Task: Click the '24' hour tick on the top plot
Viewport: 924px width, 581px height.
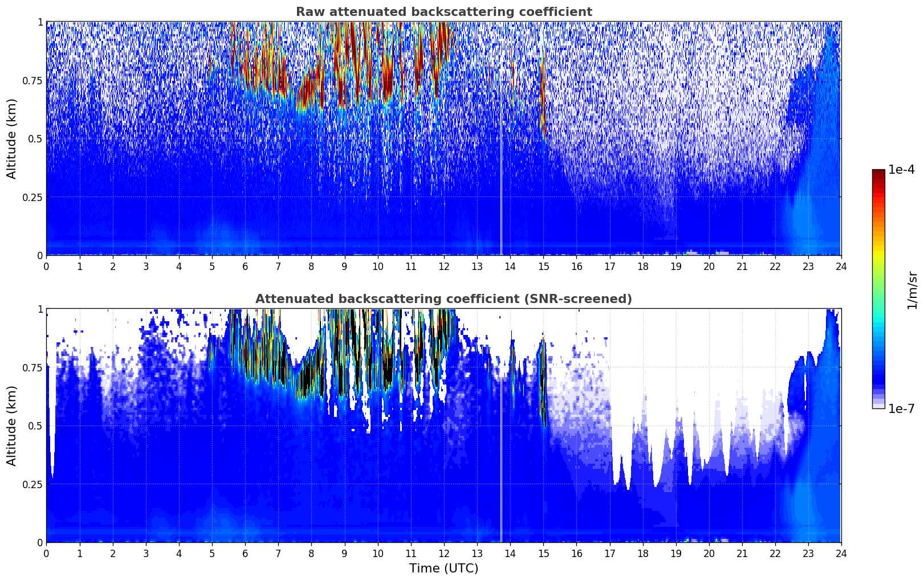Action: pos(841,266)
